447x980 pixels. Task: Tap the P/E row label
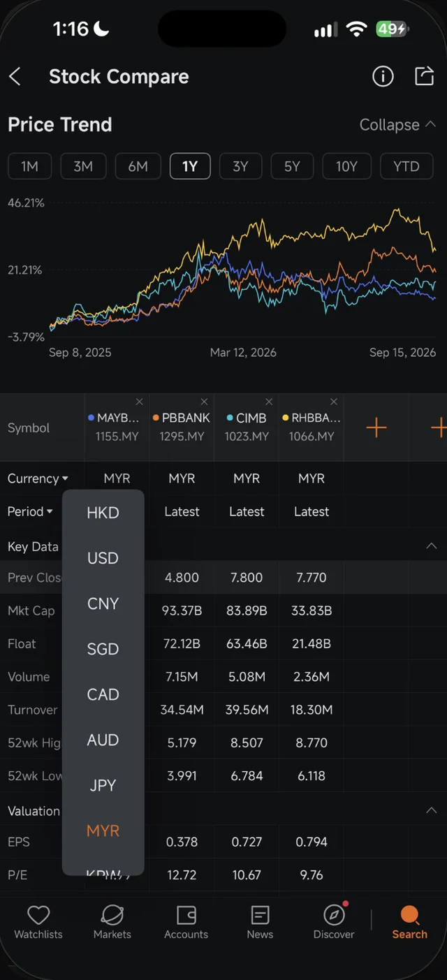tap(17, 875)
